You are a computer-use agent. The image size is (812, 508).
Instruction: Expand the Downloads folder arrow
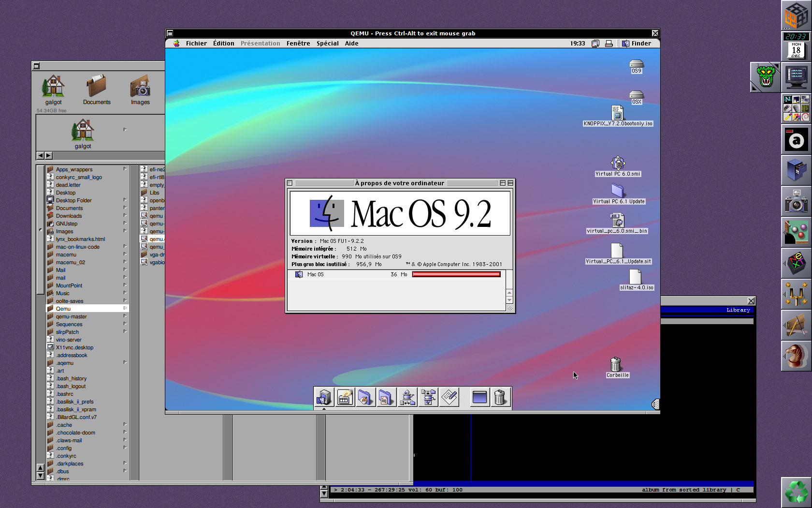click(x=125, y=215)
